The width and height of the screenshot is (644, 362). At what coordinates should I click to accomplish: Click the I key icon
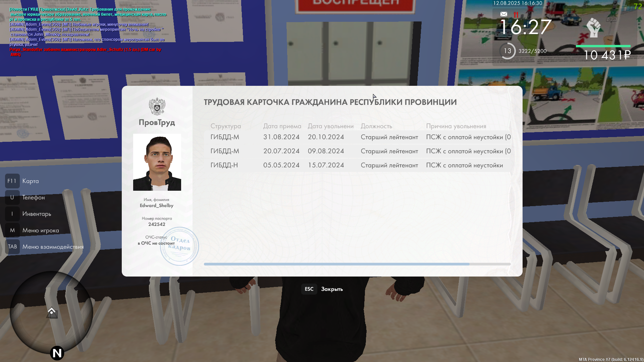pyautogui.click(x=12, y=214)
